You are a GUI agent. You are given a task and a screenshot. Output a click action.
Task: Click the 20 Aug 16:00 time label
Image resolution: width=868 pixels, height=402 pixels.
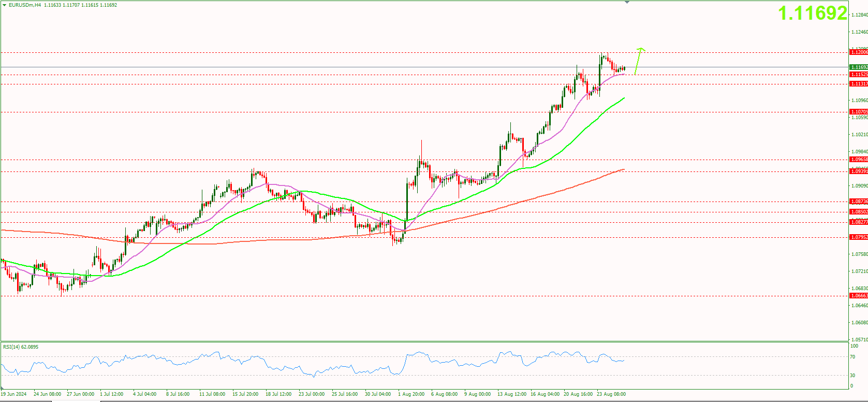[578, 394]
